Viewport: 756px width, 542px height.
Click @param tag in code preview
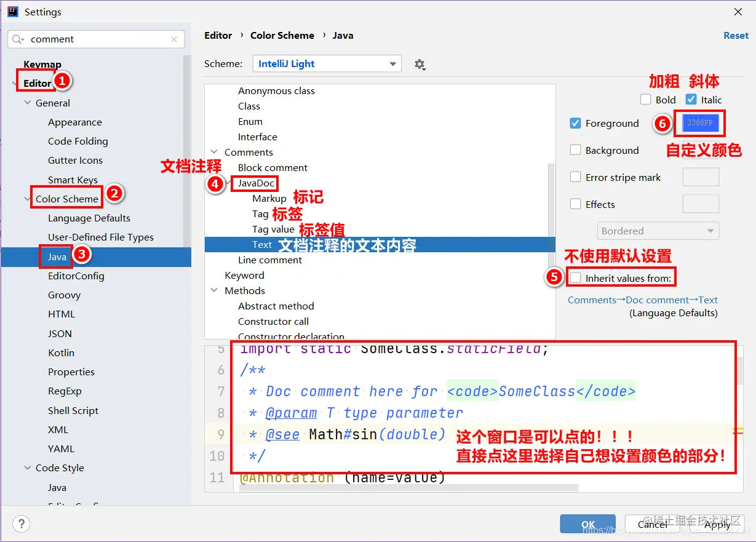[291, 413]
